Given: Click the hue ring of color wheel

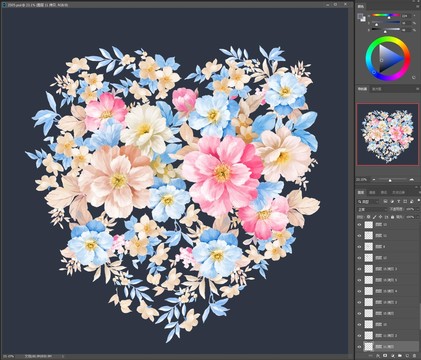Looking at the screenshot, I should tap(388, 40).
